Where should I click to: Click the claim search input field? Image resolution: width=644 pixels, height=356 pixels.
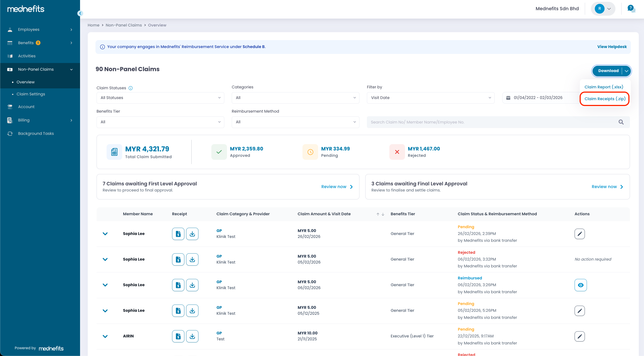click(490, 122)
